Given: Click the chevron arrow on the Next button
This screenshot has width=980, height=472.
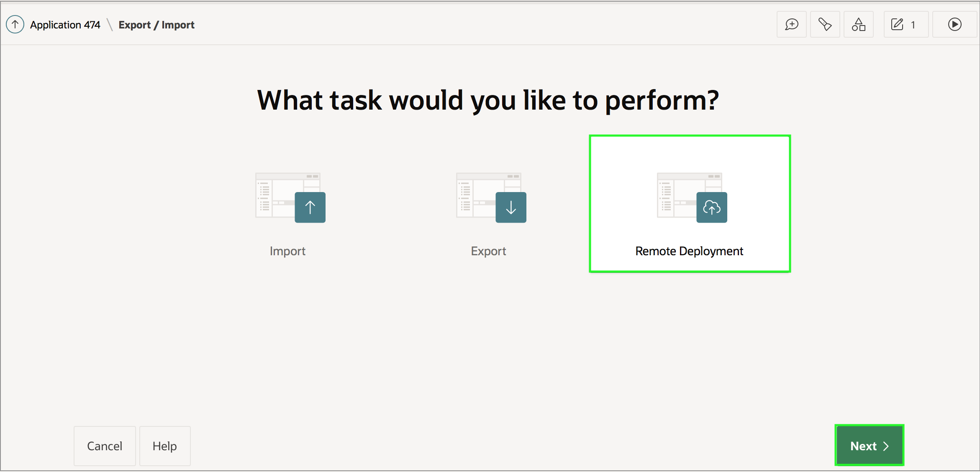Looking at the screenshot, I should 886,446.
